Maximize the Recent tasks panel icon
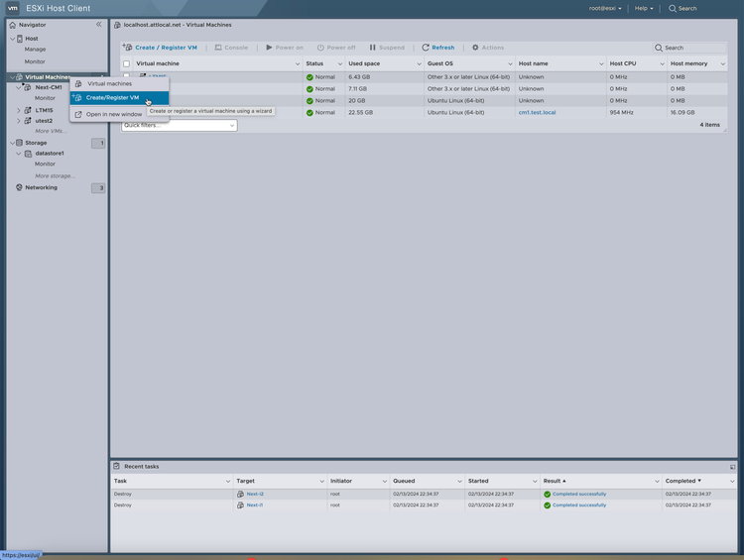Viewport: 744px width, 560px height. point(732,466)
